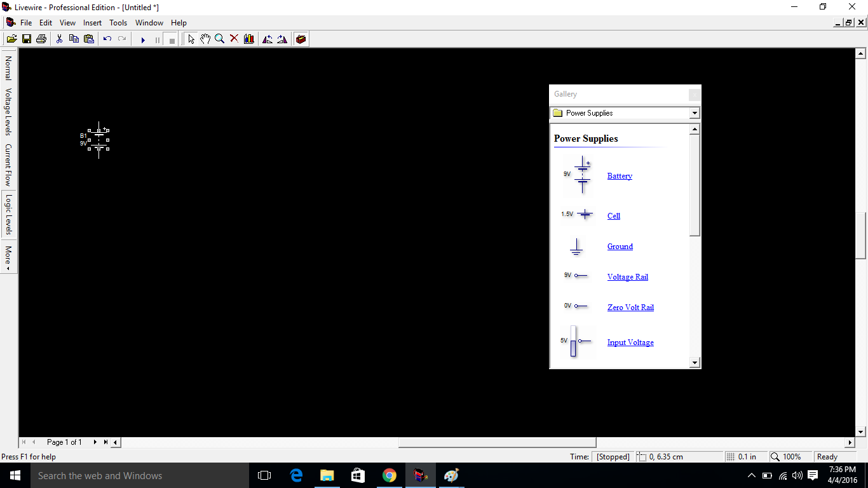Viewport: 868px width, 488px height.
Task: Switch to the Logic Levels tab
Action: [9, 215]
